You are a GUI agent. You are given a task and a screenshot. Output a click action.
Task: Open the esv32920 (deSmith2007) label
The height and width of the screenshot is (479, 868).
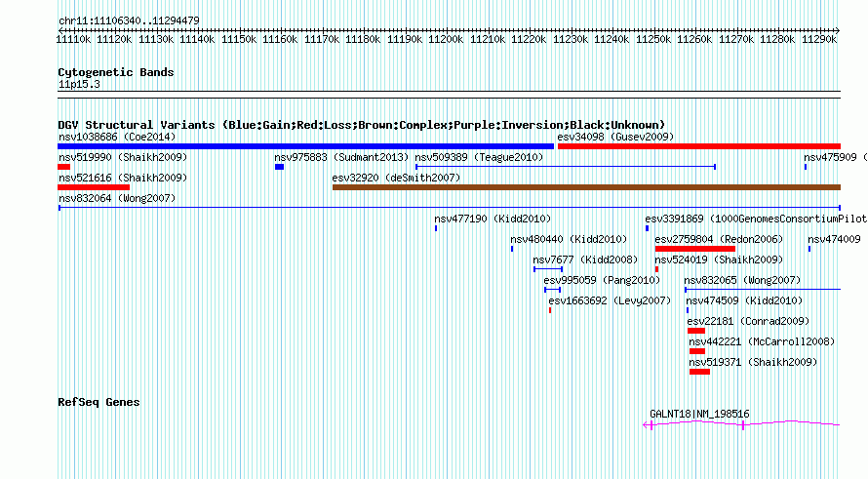(396, 178)
